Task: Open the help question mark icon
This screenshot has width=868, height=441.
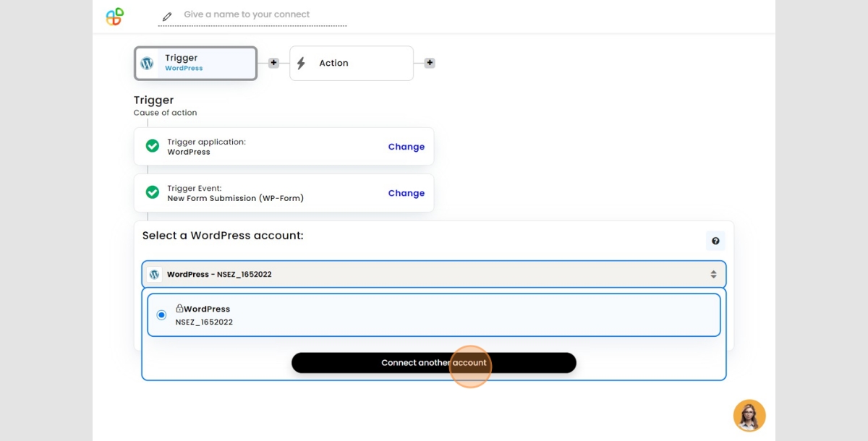Action: click(x=715, y=241)
